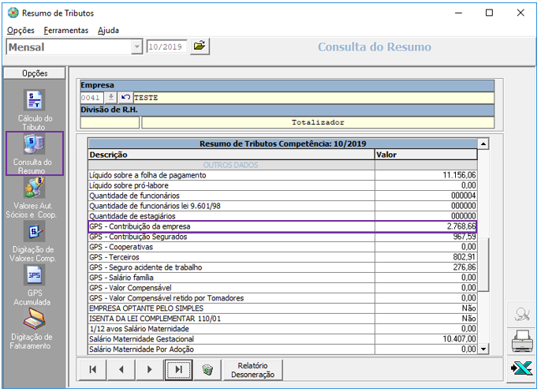541x392 pixels.
Task: Click the value 11.156,06
Action: pos(459,175)
